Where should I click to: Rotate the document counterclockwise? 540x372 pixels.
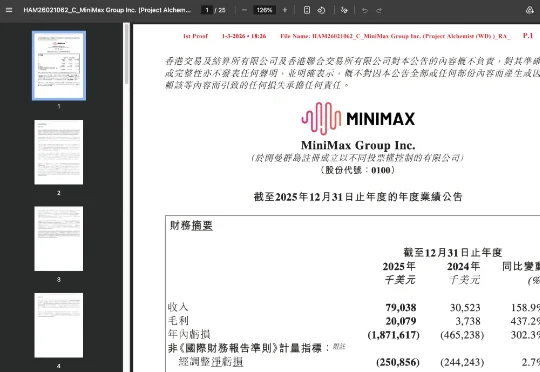pyautogui.click(x=321, y=10)
